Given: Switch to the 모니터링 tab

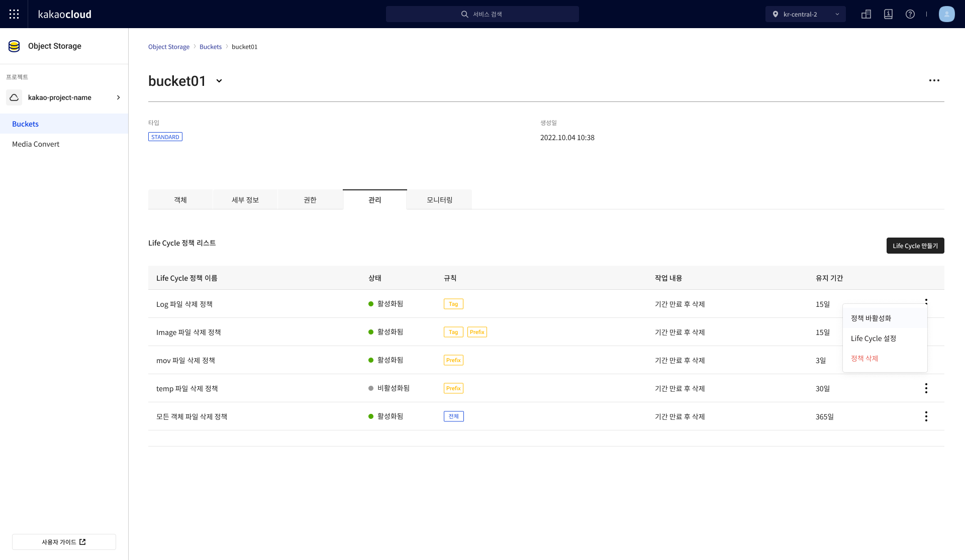Looking at the screenshot, I should (x=440, y=200).
